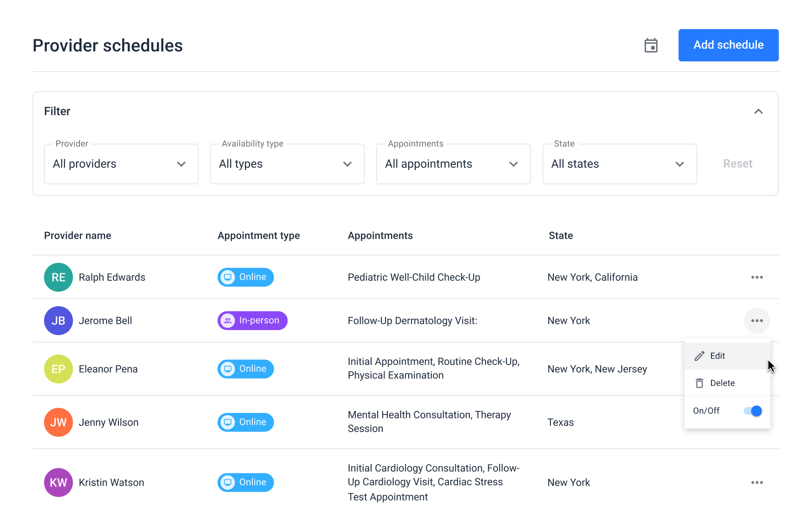Open the Provider dropdown
The width and height of the screenshot is (812, 524).
(121, 164)
